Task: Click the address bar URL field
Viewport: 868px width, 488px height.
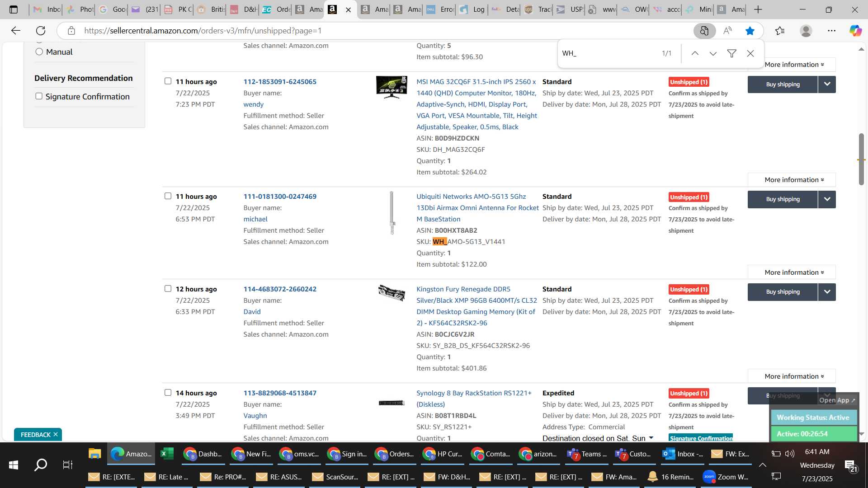Action: 384,31
